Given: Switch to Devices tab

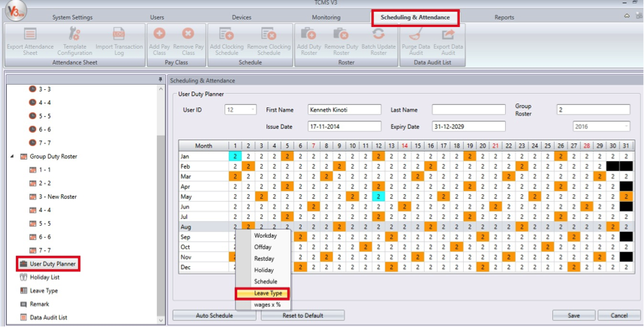Looking at the screenshot, I should [242, 17].
